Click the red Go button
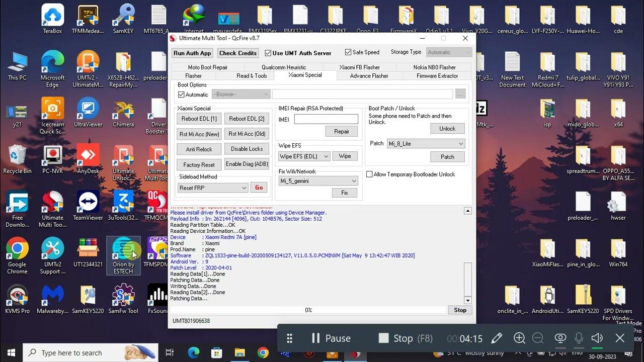 [259, 188]
